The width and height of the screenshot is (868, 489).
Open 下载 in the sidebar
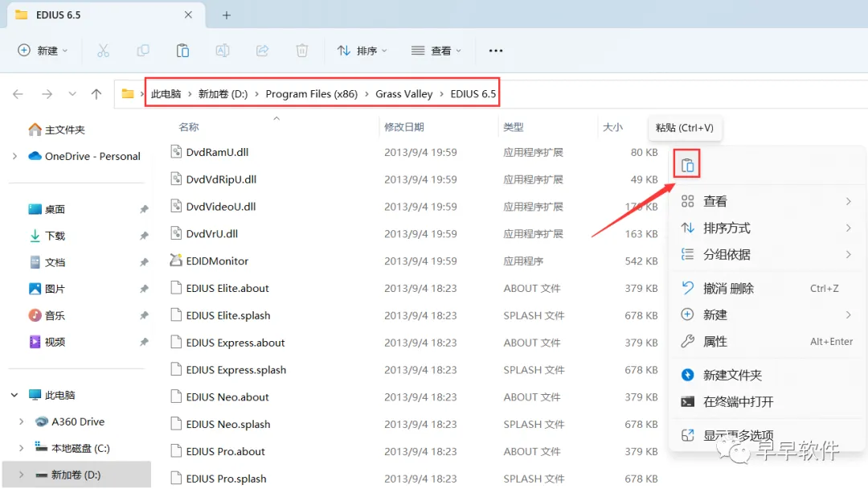[x=47, y=236]
